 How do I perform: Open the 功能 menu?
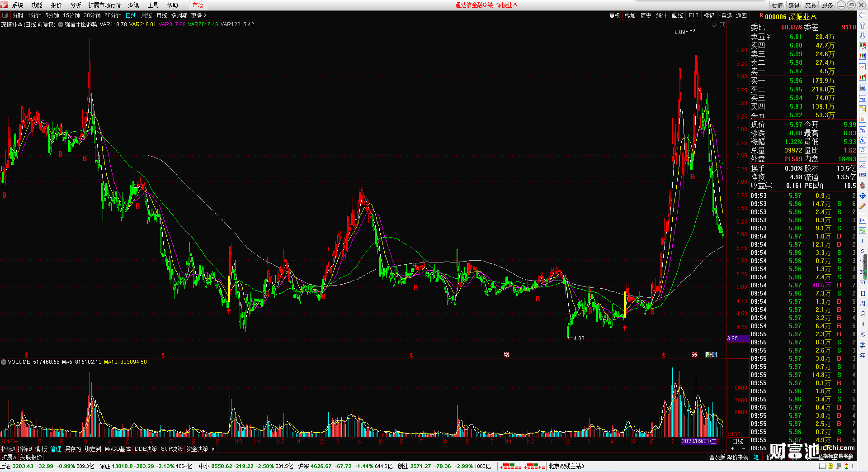point(37,5)
